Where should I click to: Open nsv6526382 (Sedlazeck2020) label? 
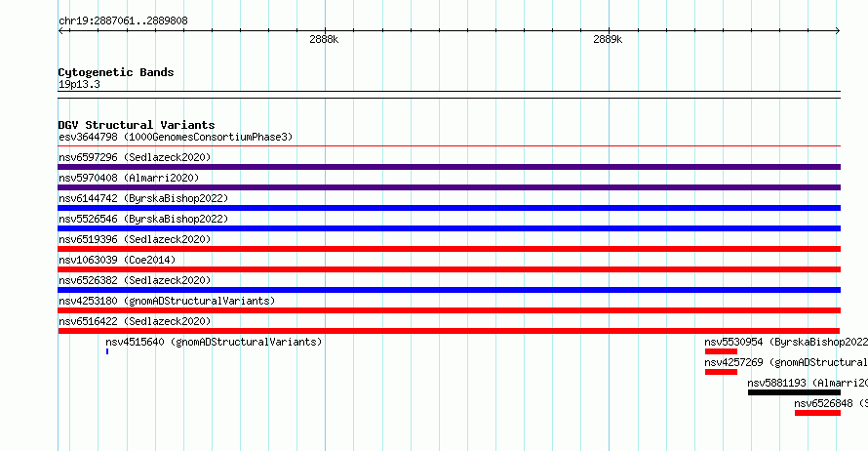pyautogui.click(x=135, y=280)
